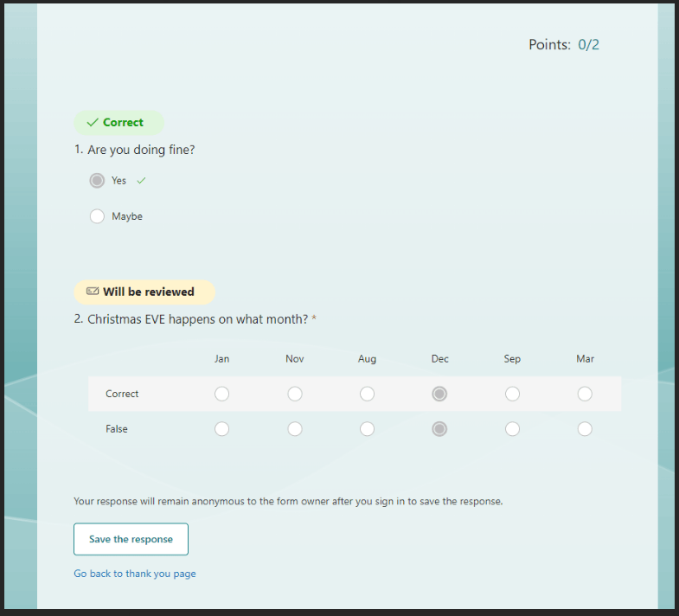The image size is (679, 616).
Task: Click the Points 0/2 score text
Action: tap(564, 45)
